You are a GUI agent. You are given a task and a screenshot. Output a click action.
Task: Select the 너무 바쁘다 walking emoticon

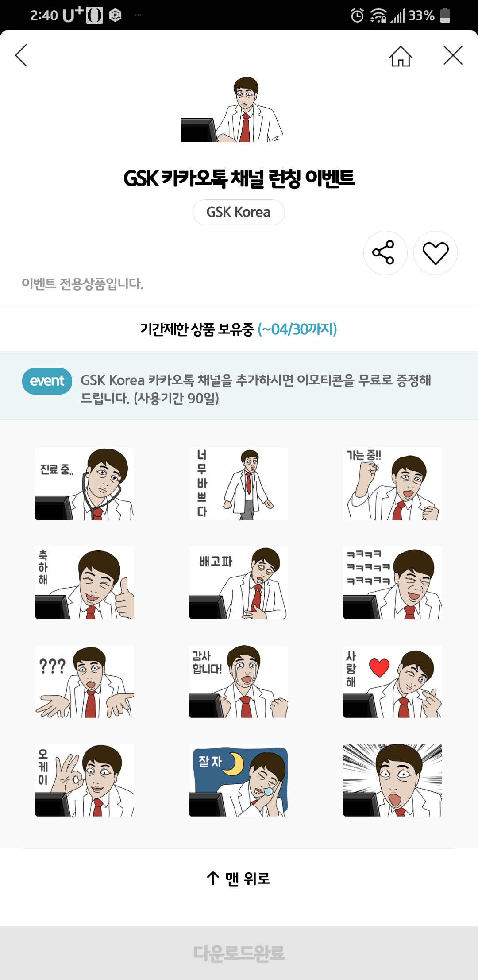tap(239, 484)
